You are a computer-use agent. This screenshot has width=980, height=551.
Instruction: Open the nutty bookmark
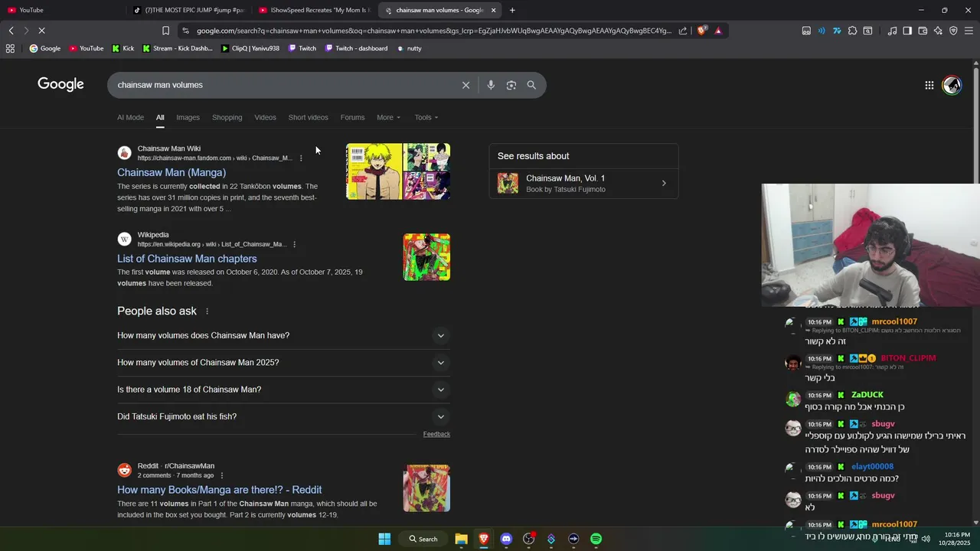click(x=409, y=48)
